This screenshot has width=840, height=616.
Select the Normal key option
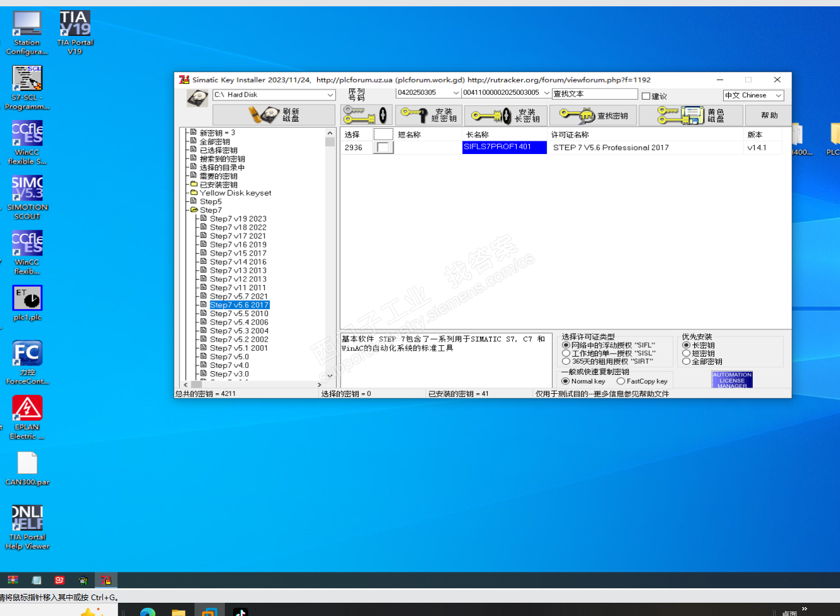(566, 381)
